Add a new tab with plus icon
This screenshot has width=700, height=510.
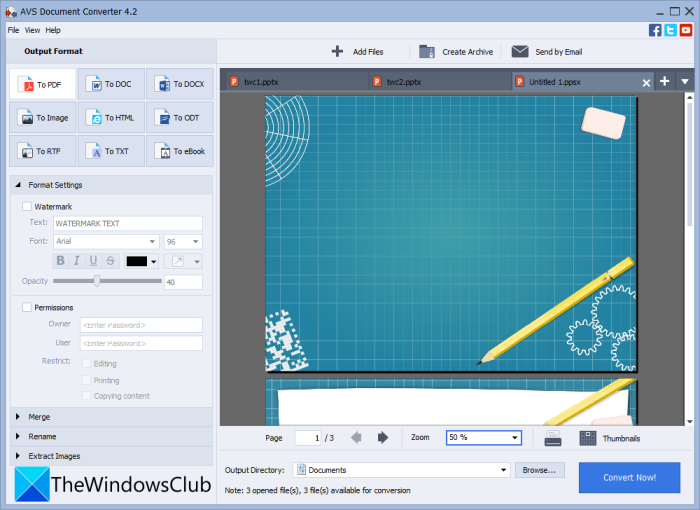[x=664, y=81]
